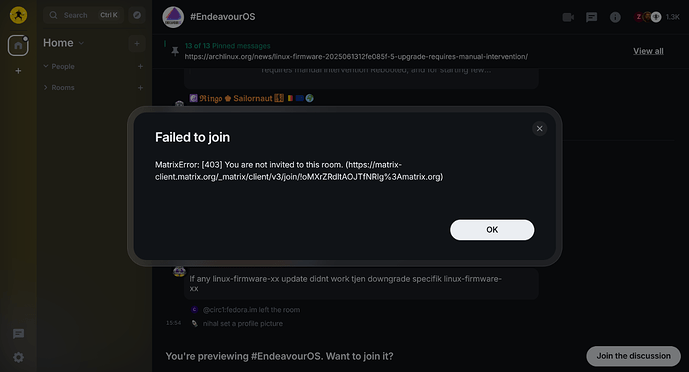Collapse the People section
Screen dimensions: 689x372
[x=59, y=66]
